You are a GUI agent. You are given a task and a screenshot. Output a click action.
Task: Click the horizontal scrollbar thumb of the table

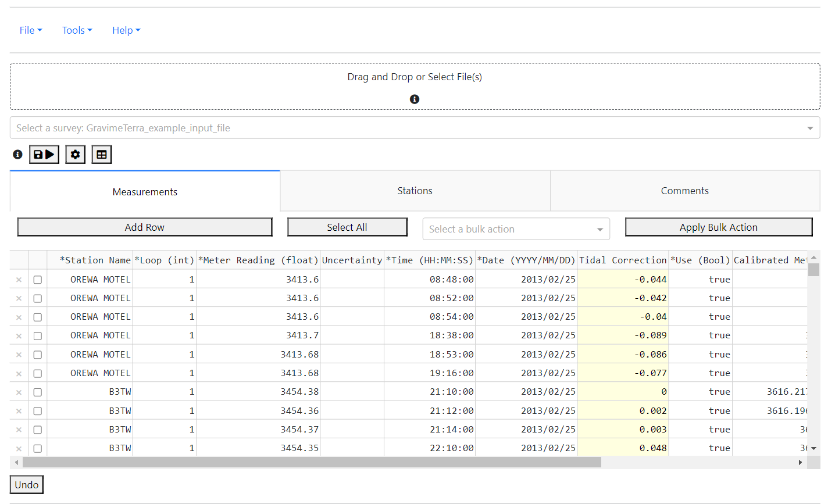pos(312,462)
